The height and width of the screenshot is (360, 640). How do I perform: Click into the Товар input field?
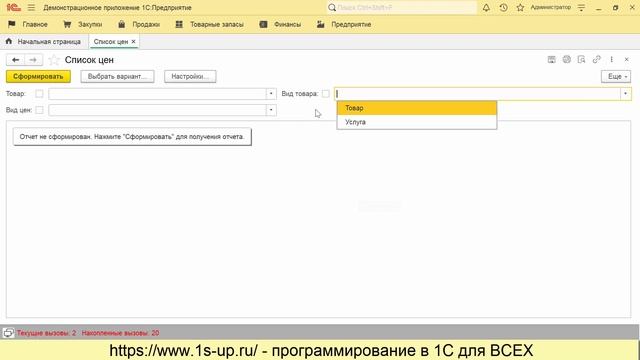(x=158, y=94)
